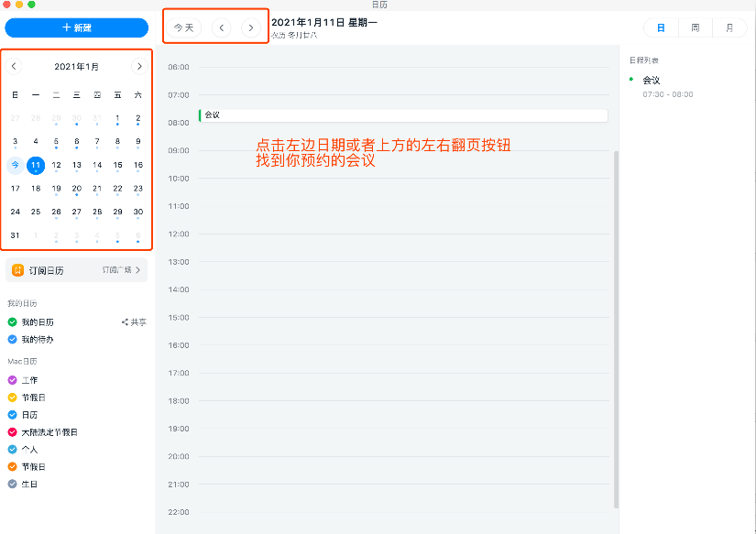Viewport: 756px width, 534px height.
Task: Click the 共享 share icon
Action: click(x=126, y=322)
